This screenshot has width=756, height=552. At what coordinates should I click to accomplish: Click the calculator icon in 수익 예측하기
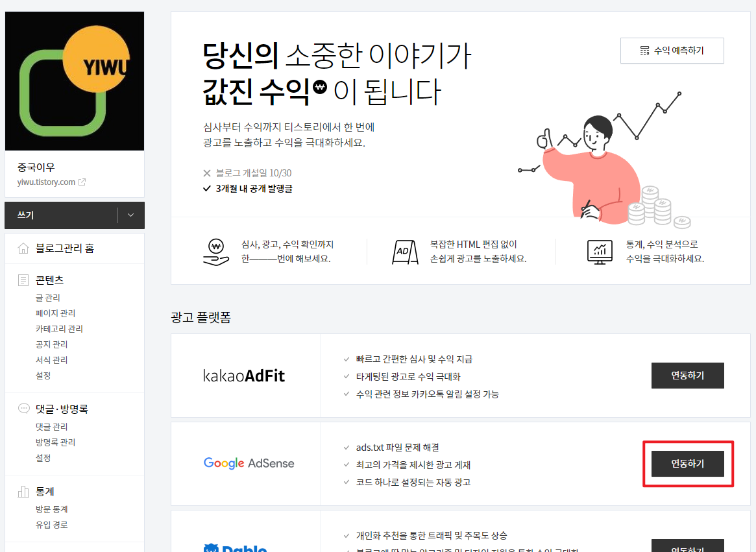coord(644,51)
